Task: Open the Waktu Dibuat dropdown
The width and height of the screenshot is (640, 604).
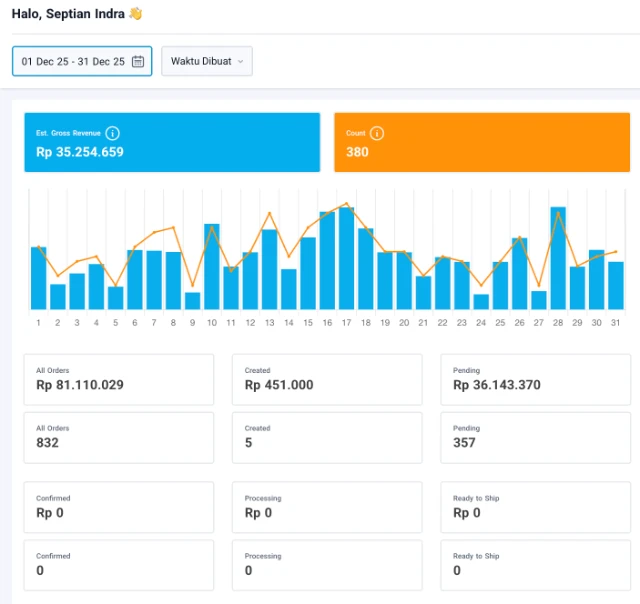Action: pos(207,61)
